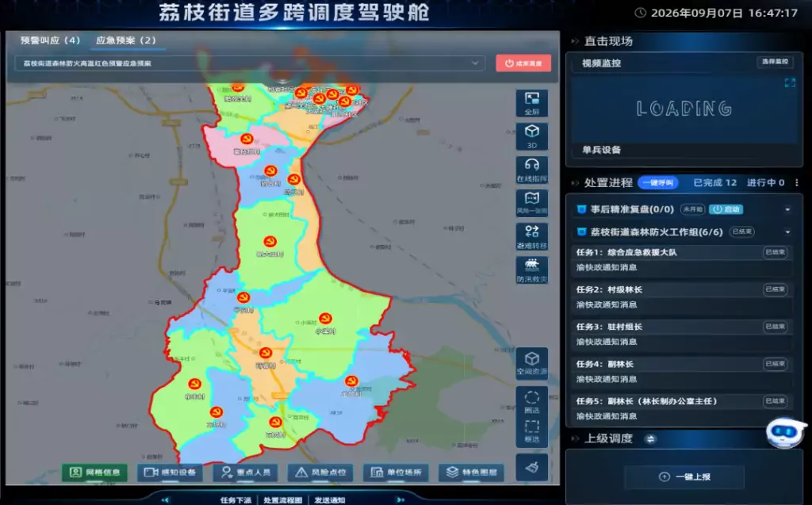Viewport: 812px width, 505px height.
Task: Open the 防汛救灾 flood rescue tool
Action: pyautogui.click(x=532, y=270)
